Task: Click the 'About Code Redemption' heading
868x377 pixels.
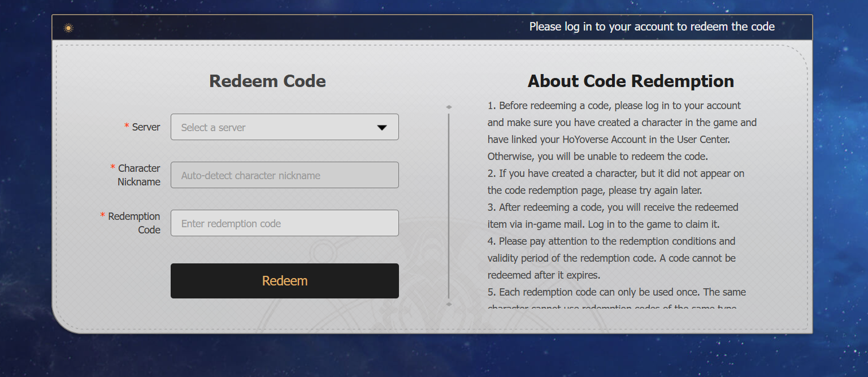Action: click(631, 81)
